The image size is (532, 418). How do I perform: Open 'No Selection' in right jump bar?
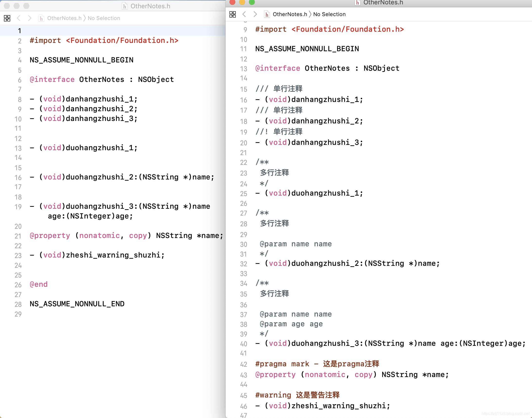click(x=329, y=14)
